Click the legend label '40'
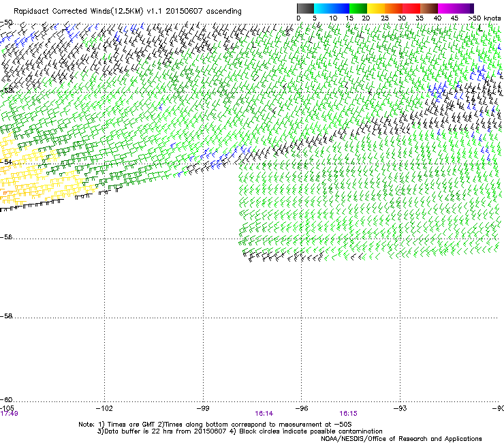This screenshot has height=443, width=504. (437, 18)
